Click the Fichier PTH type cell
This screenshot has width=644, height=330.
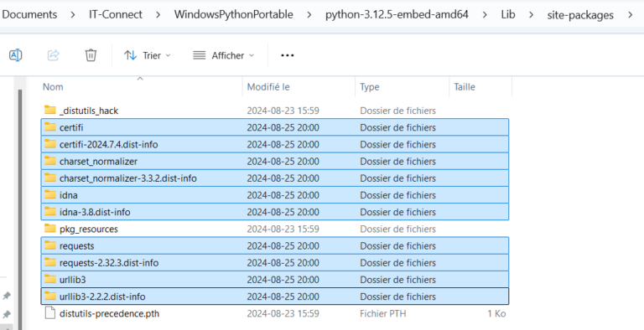pyautogui.click(x=382, y=313)
